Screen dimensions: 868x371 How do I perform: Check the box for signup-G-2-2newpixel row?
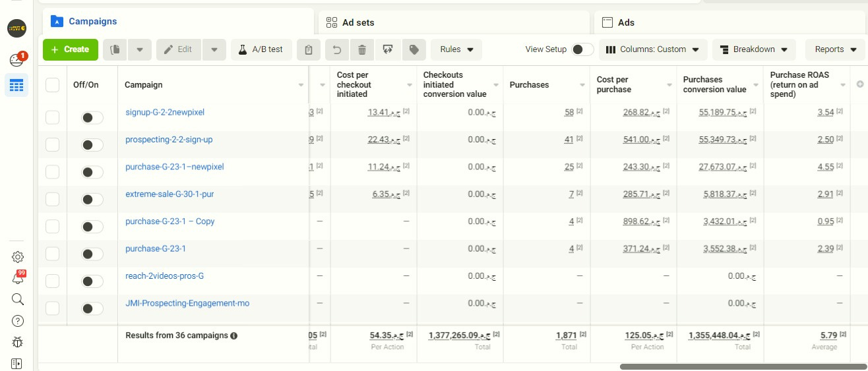[53, 117]
